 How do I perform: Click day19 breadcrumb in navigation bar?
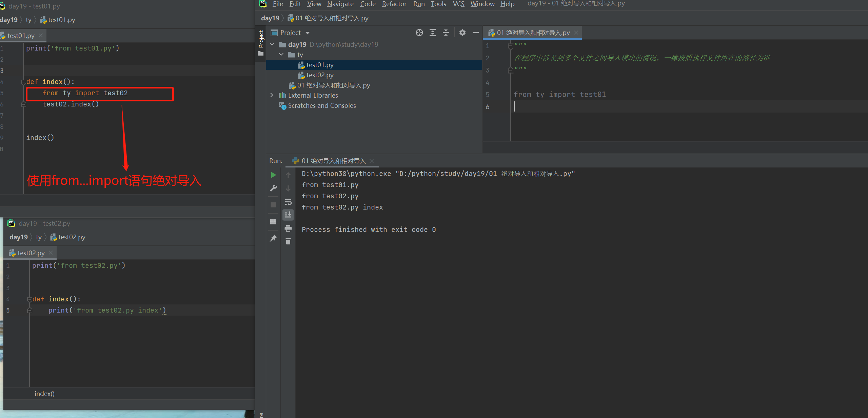coord(270,18)
